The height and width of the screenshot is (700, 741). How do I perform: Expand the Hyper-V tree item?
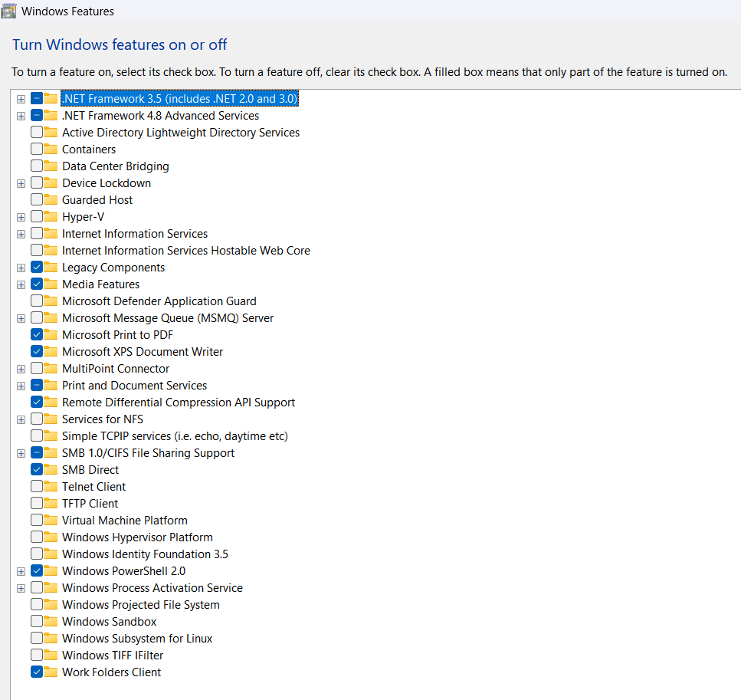[x=21, y=216]
